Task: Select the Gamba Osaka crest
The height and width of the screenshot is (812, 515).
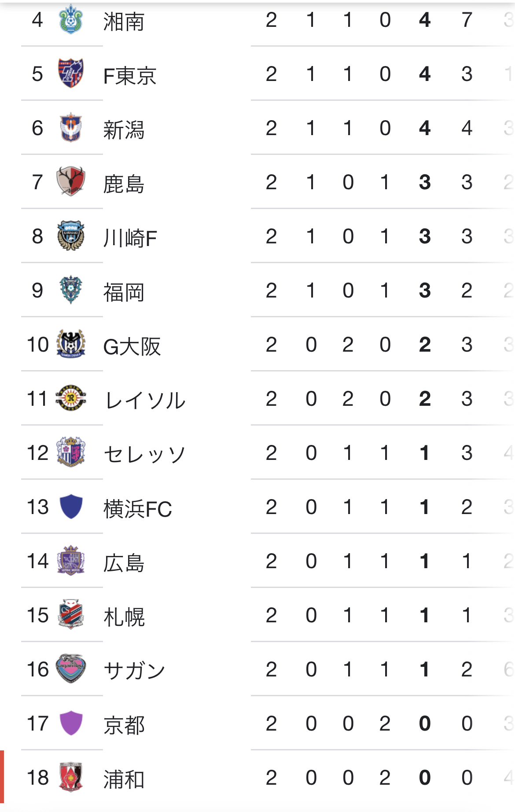Action: click(x=70, y=344)
